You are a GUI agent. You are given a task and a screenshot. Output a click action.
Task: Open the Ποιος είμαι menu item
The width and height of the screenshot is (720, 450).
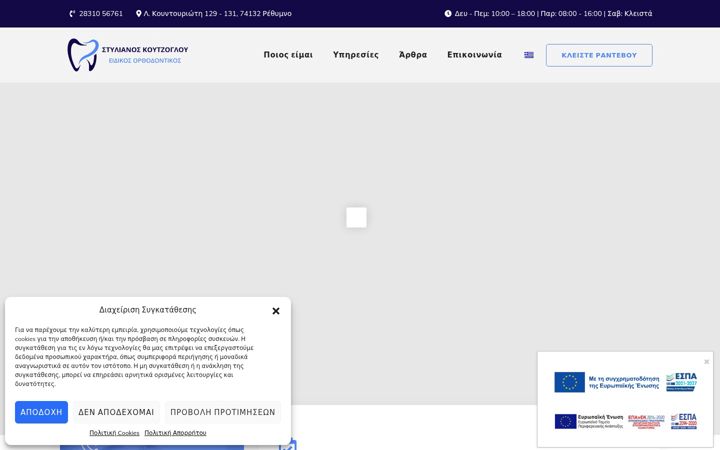coord(288,55)
